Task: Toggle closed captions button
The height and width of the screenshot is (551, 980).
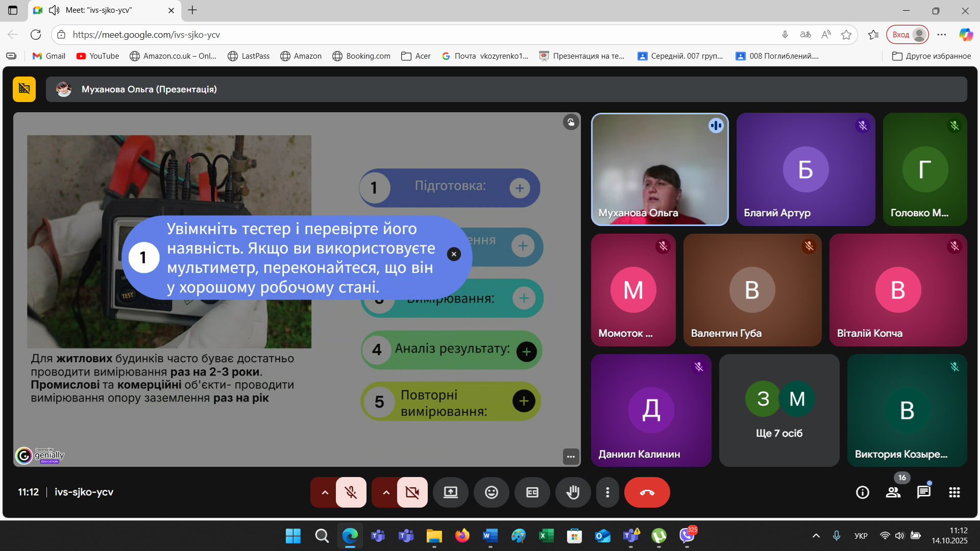Action: [532, 492]
